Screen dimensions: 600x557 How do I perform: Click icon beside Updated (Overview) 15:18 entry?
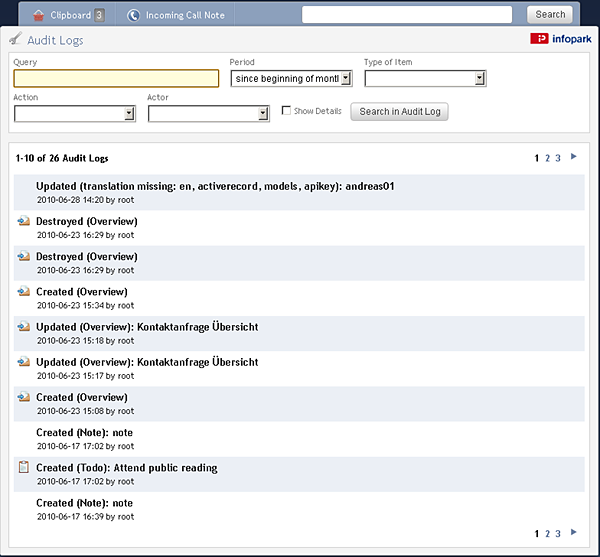pyautogui.click(x=24, y=327)
